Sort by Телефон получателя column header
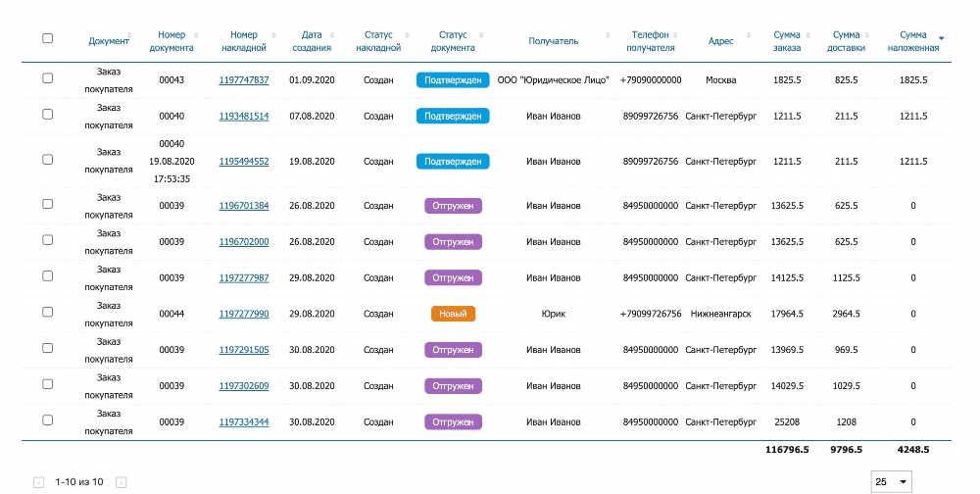The height and width of the screenshot is (494, 980). pos(651,41)
